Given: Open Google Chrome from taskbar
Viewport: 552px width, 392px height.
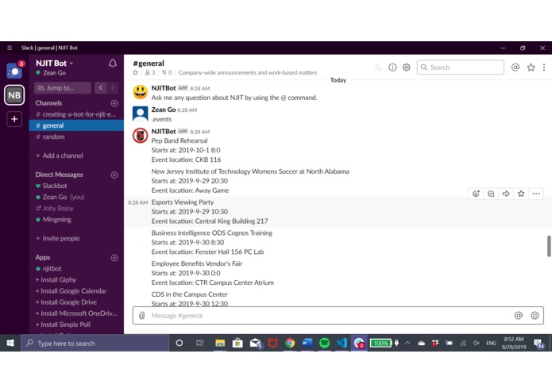Looking at the screenshot, I should pyautogui.click(x=290, y=343).
